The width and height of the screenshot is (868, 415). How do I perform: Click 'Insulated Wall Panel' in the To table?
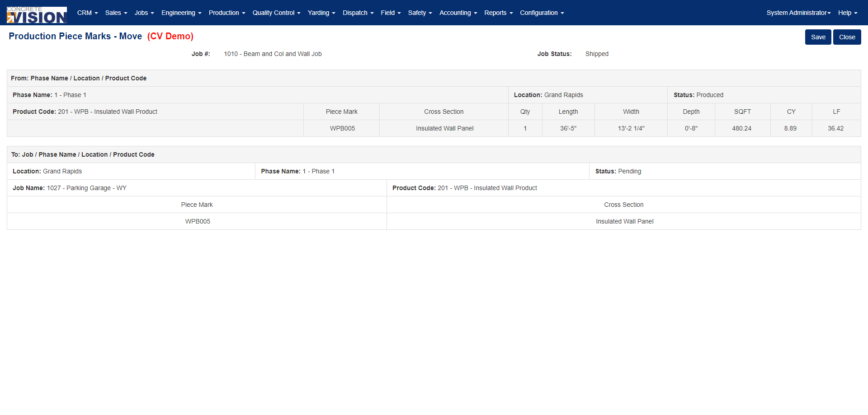(x=624, y=221)
